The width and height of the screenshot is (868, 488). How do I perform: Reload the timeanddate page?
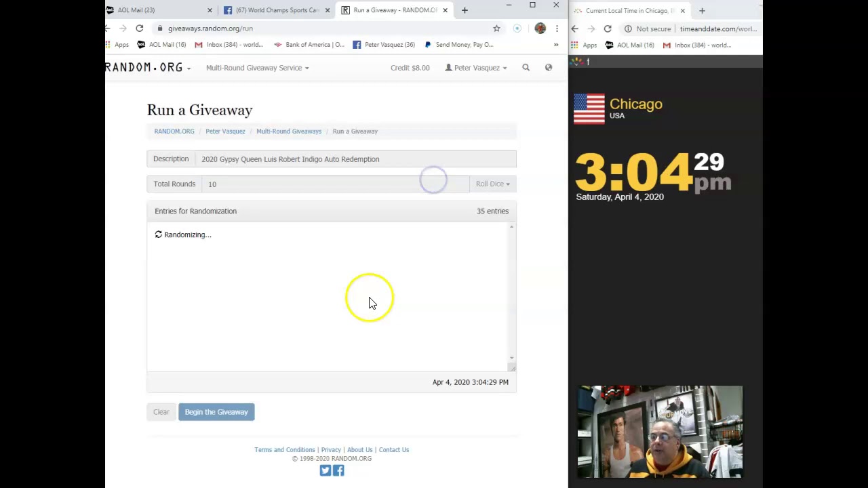[x=608, y=29]
